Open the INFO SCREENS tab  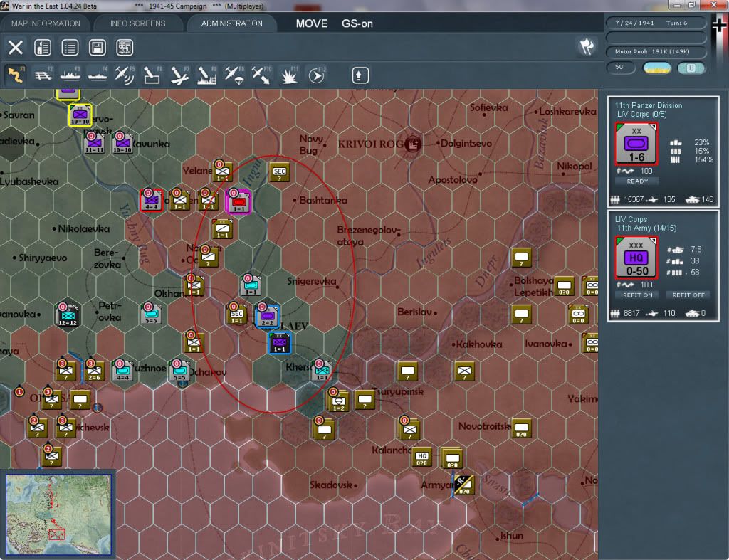pyautogui.click(x=137, y=23)
